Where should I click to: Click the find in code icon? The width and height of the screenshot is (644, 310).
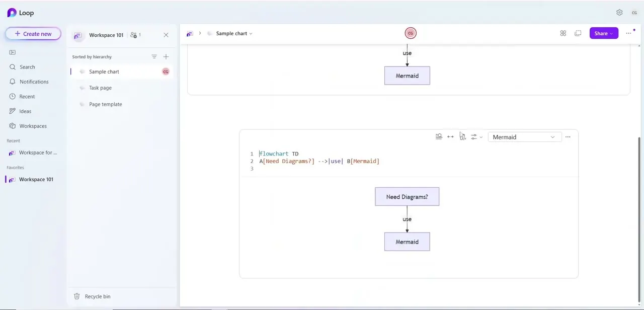439,137
